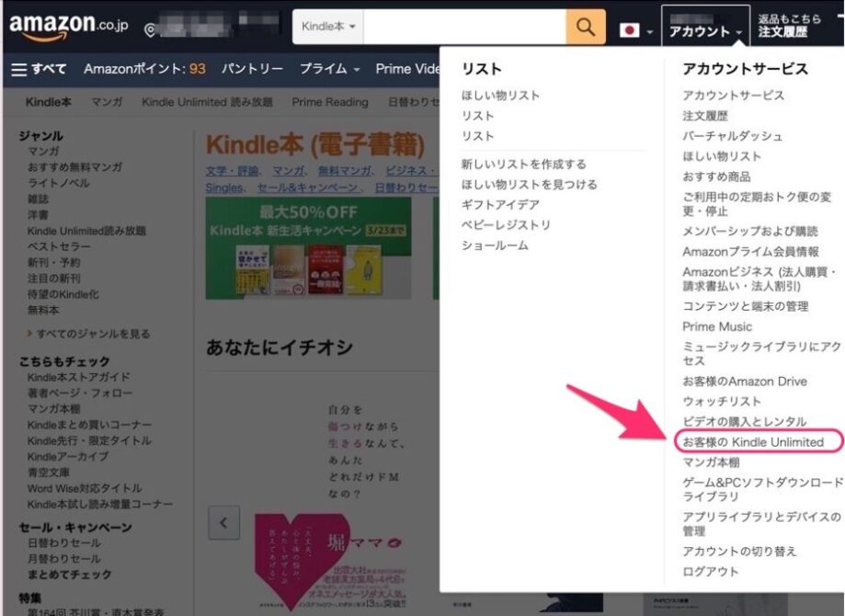Open Kindle本ストアガイド sidebar link

coord(79,377)
